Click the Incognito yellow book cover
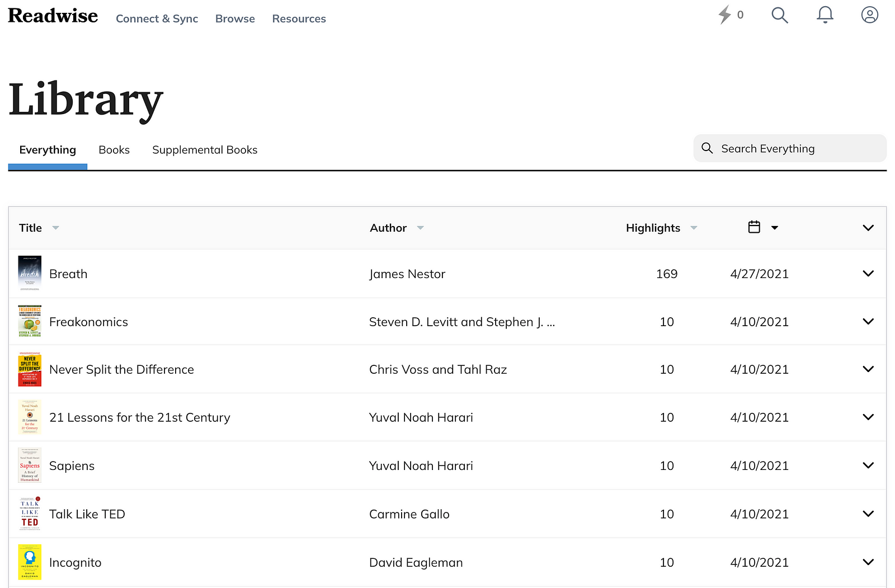895x588 pixels. pyautogui.click(x=30, y=562)
